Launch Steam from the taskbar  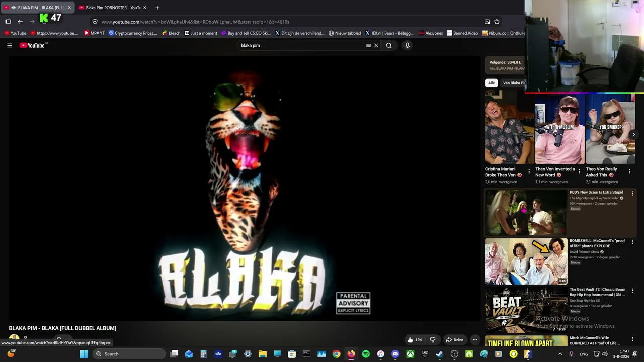coord(439,354)
